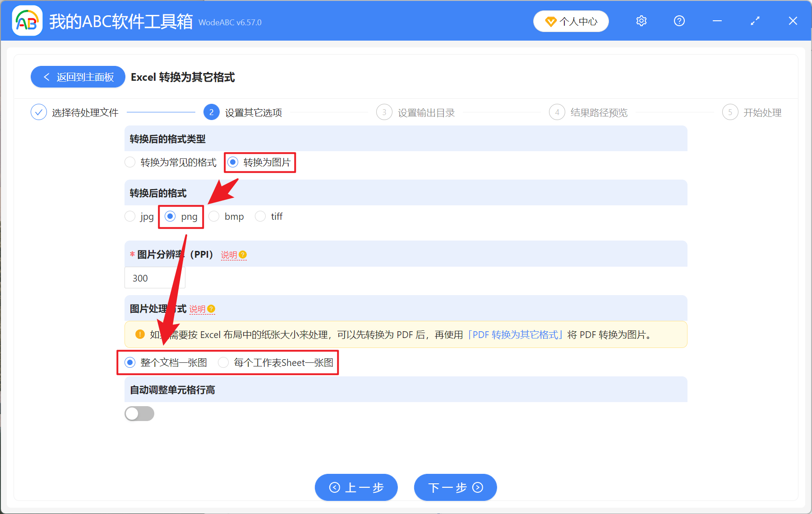Screen dimensions: 812x514
Task: Click 下一步 next step button
Action: 456,487
